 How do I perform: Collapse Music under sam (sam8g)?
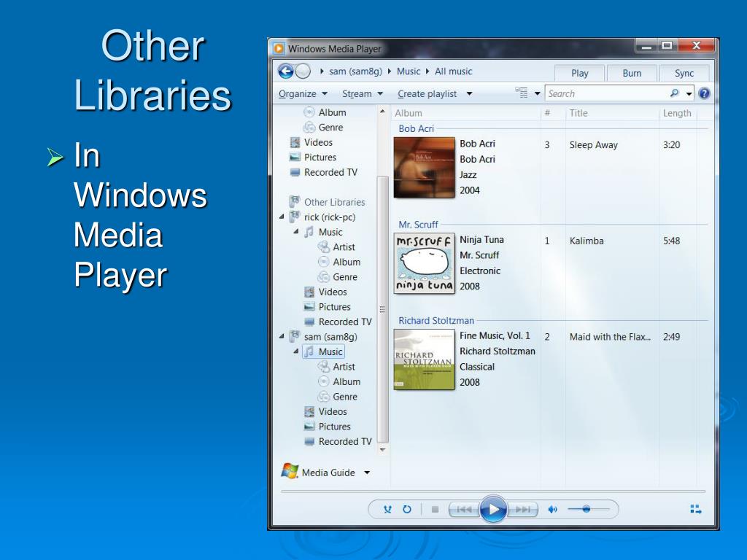point(296,351)
